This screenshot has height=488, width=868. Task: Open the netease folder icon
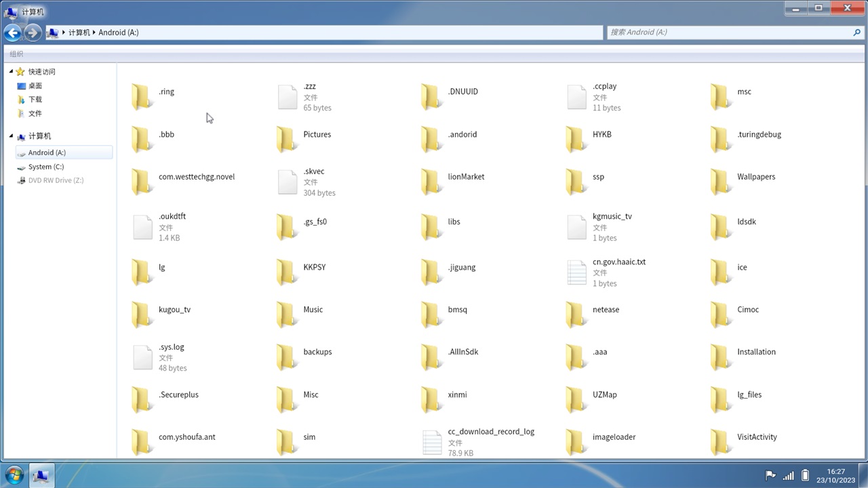[x=576, y=315]
